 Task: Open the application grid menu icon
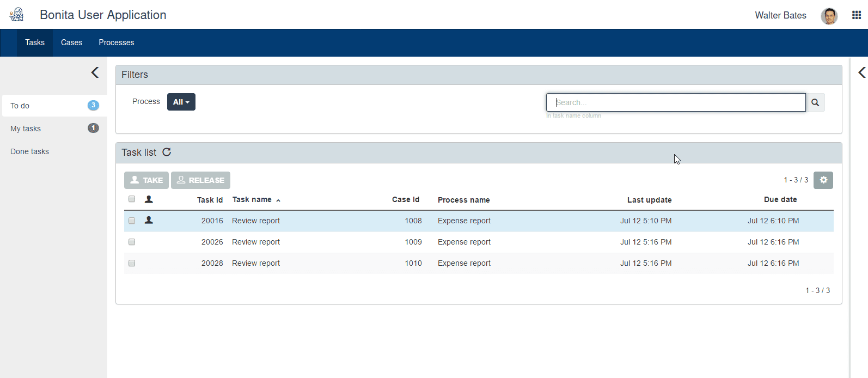point(857,15)
